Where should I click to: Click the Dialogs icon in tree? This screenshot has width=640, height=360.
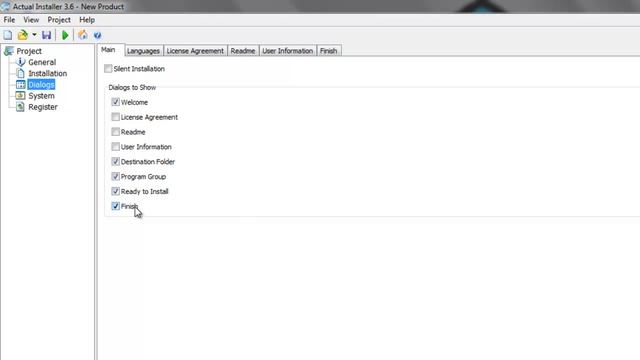(x=20, y=84)
